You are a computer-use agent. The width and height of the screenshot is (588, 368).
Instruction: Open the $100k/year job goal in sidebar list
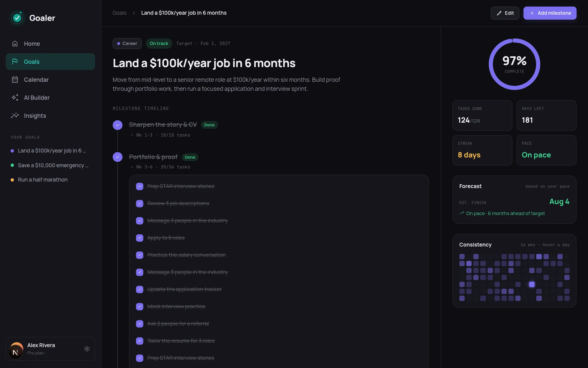coord(50,151)
